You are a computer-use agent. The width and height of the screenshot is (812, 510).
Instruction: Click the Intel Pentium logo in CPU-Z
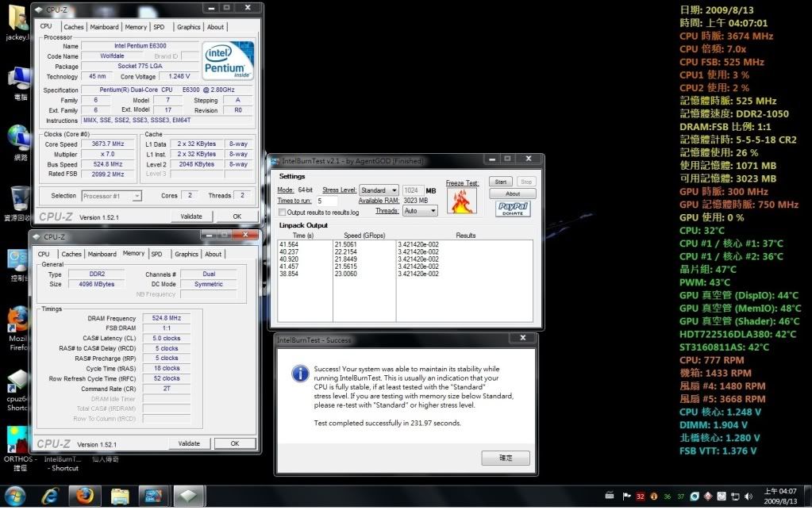[228, 60]
